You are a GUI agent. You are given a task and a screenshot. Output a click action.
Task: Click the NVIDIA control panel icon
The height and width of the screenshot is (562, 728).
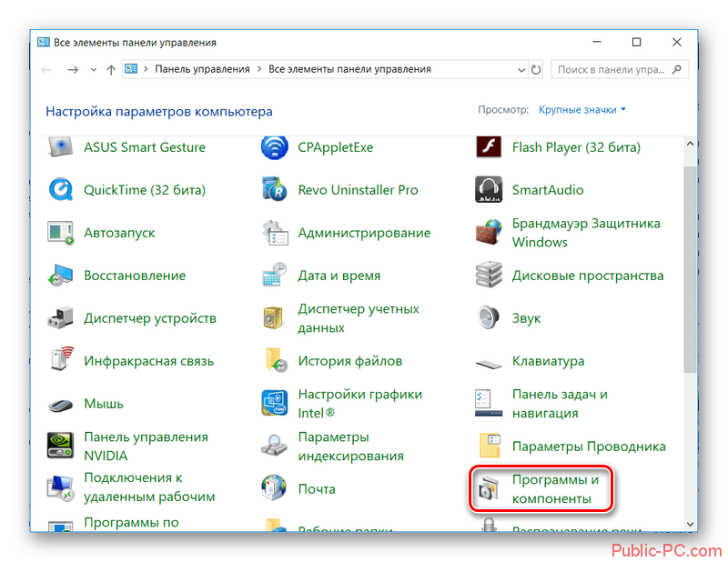(x=60, y=446)
